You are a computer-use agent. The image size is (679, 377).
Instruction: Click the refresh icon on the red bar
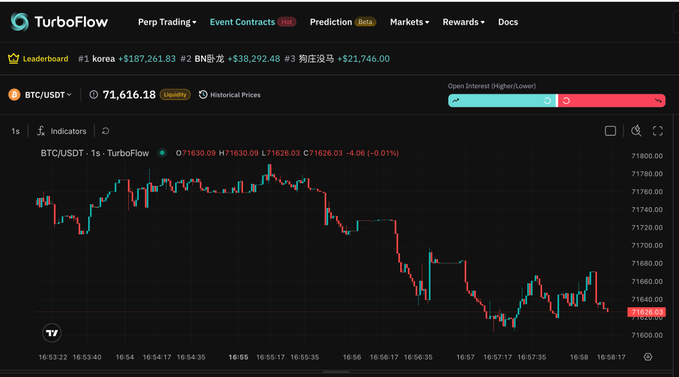(x=566, y=101)
